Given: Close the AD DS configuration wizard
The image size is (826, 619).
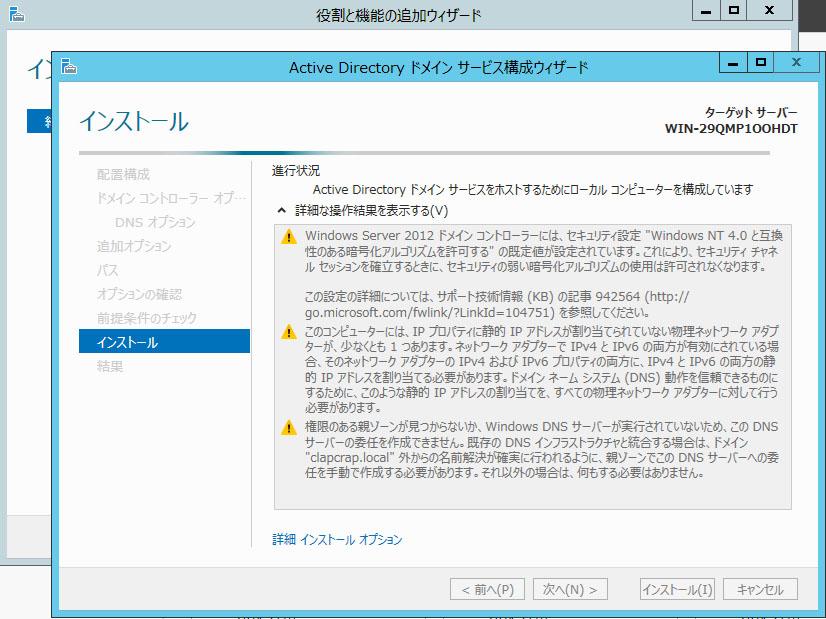Looking at the screenshot, I should [796, 63].
